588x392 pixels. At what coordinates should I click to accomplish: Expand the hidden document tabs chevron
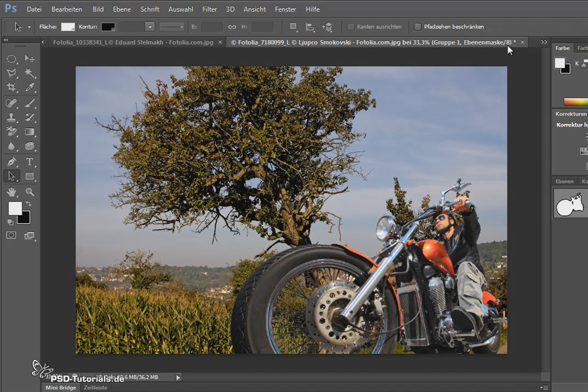point(544,42)
